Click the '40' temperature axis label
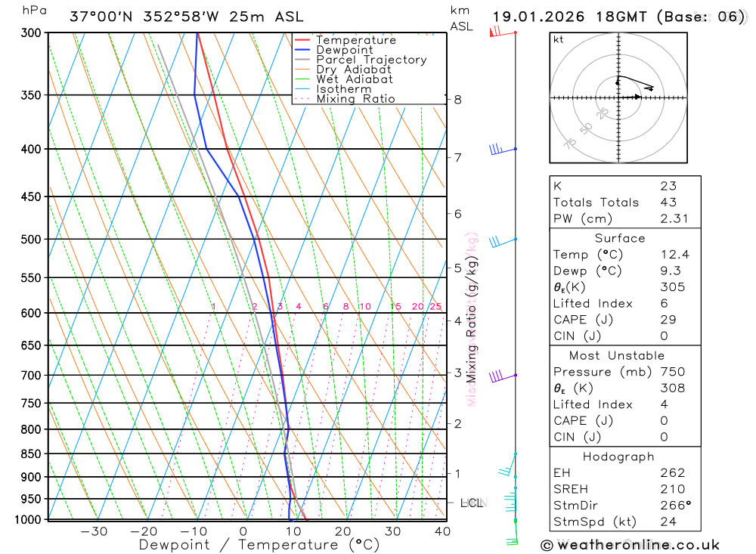The height and width of the screenshot is (554, 756). [x=442, y=532]
